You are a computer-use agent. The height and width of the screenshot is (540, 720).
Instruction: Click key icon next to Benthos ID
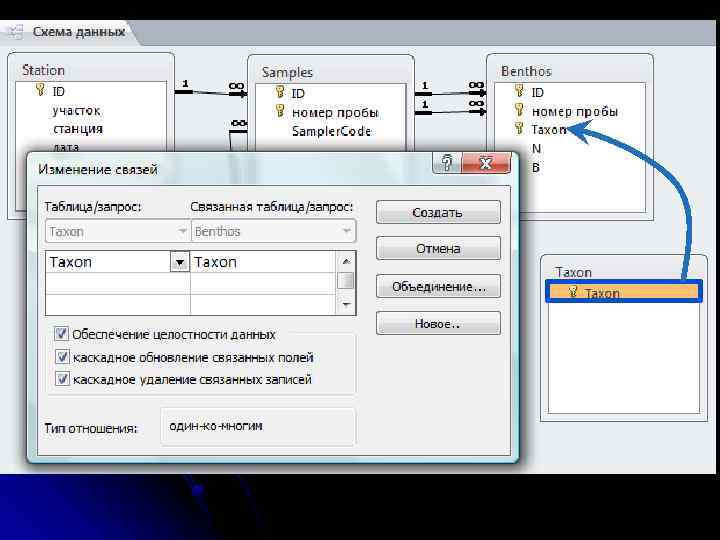coord(519,91)
